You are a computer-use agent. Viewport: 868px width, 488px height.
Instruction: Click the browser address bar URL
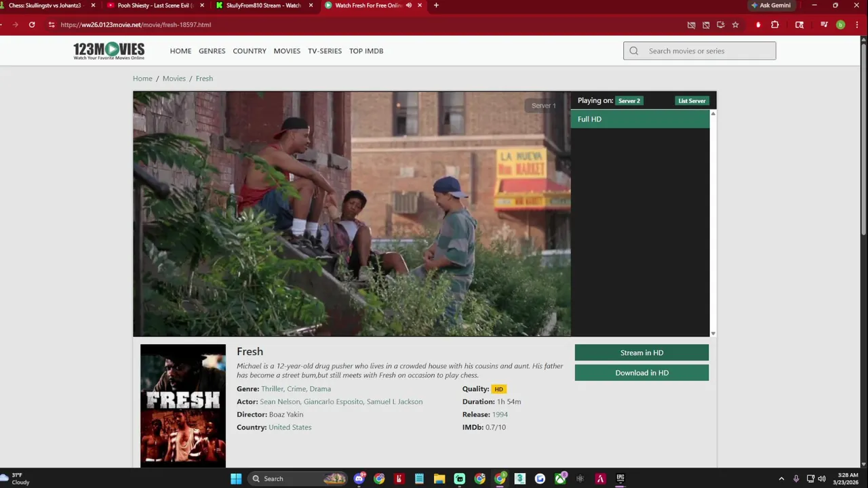(136, 24)
